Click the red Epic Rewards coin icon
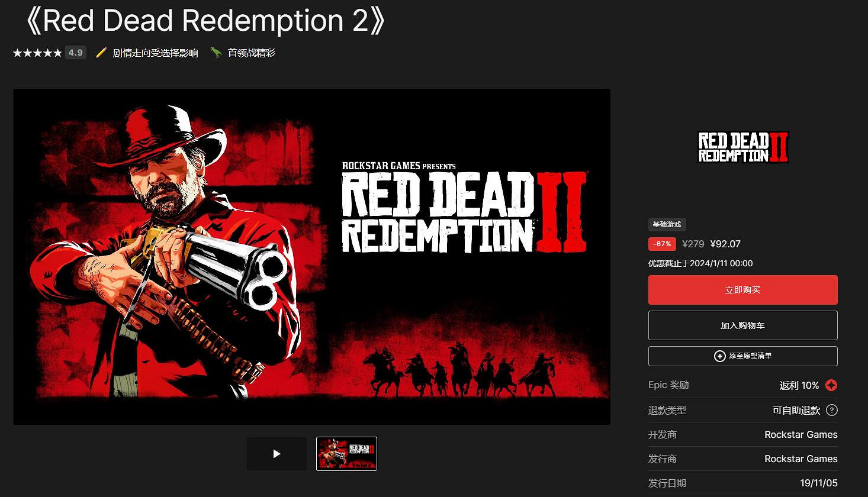The height and width of the screenshot is (497, 868). (831, 385)
